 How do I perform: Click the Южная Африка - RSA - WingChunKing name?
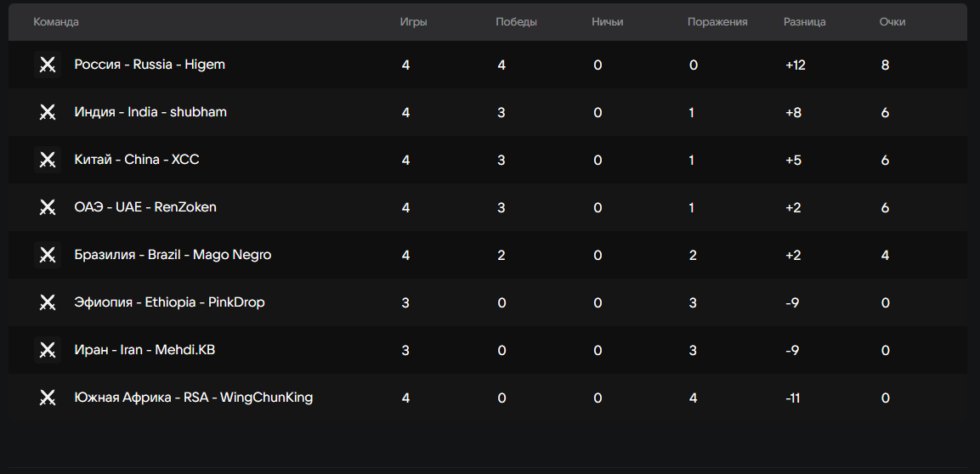pyautogui.click(x=194, y=398)
